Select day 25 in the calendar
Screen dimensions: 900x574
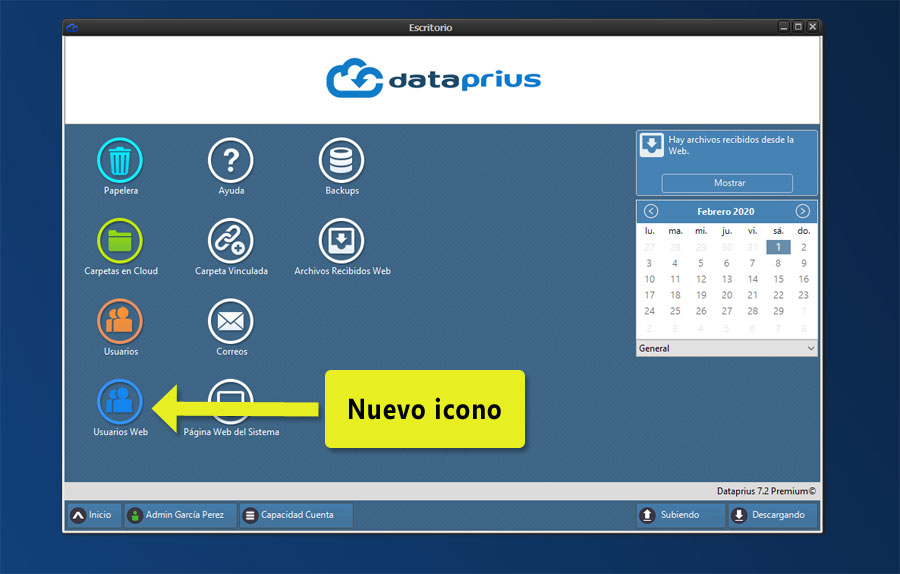(676, 311)
